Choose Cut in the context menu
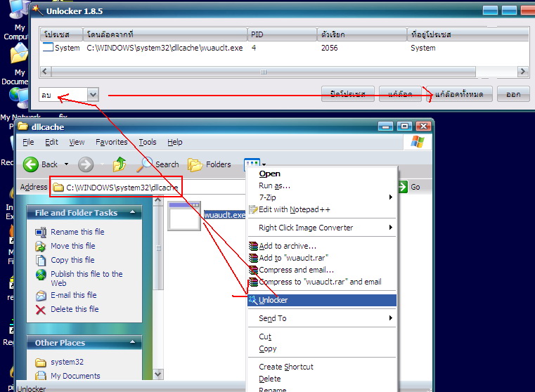 [x=322, y=337]
